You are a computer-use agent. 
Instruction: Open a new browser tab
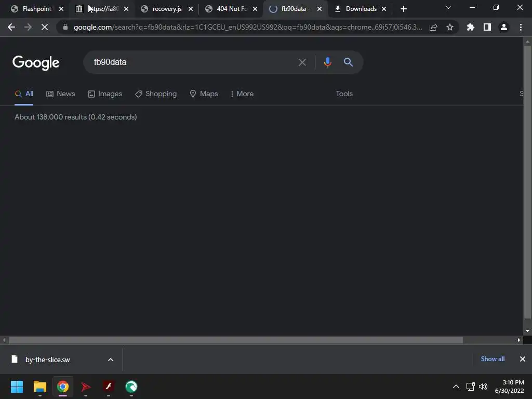pos(403,9)
